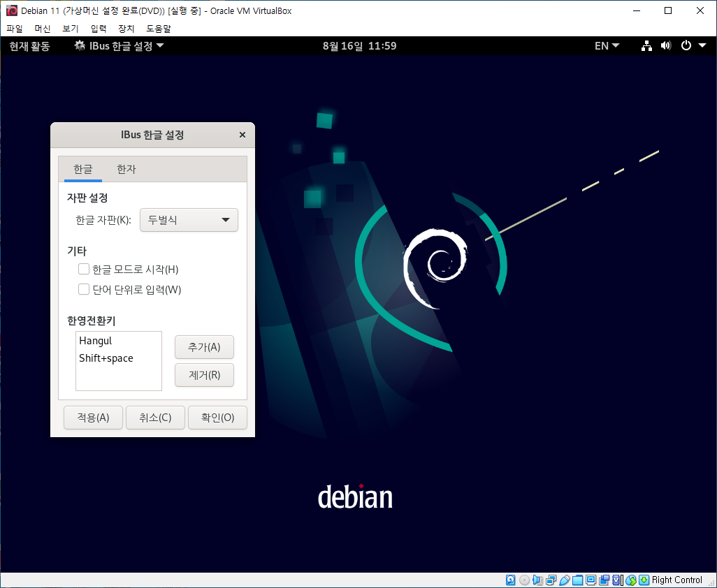Click the shared folders status icon
Screen dimensions: 717x588
click(x=577, y=580)
